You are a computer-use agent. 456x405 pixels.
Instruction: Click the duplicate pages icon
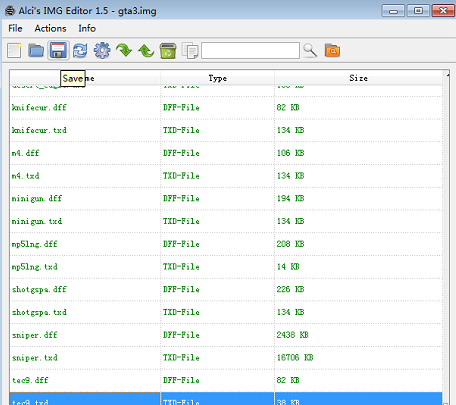tap(190, 51)
